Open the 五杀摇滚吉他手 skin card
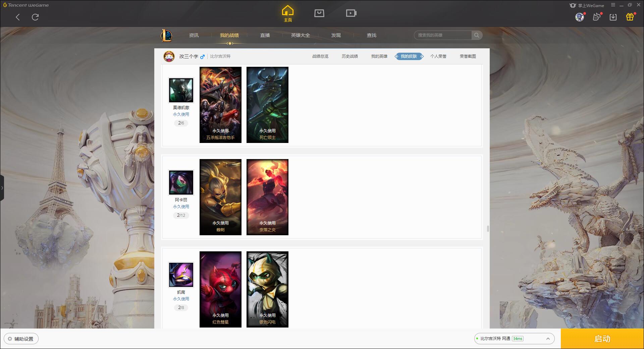Image resolution: width=644 pixels, height=349 pixels. click(x=220, y=105)
